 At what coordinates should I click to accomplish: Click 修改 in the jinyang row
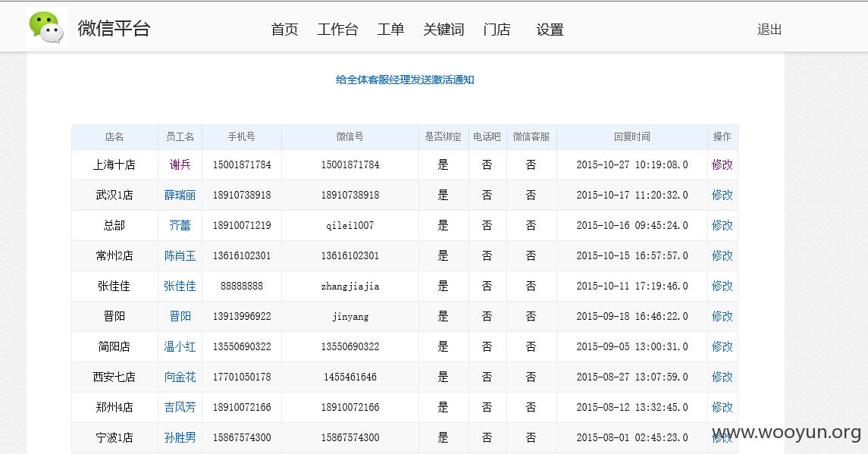(x=722, y=316)
